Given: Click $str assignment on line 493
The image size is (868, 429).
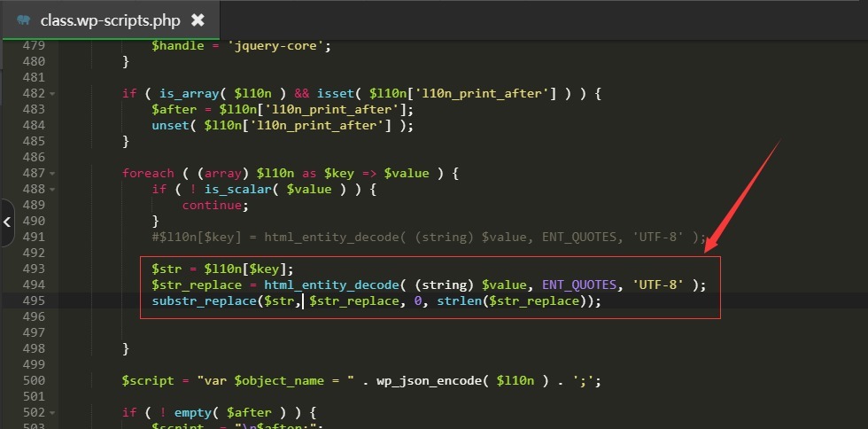Looking at the screenshot, I should pos(167,269).
